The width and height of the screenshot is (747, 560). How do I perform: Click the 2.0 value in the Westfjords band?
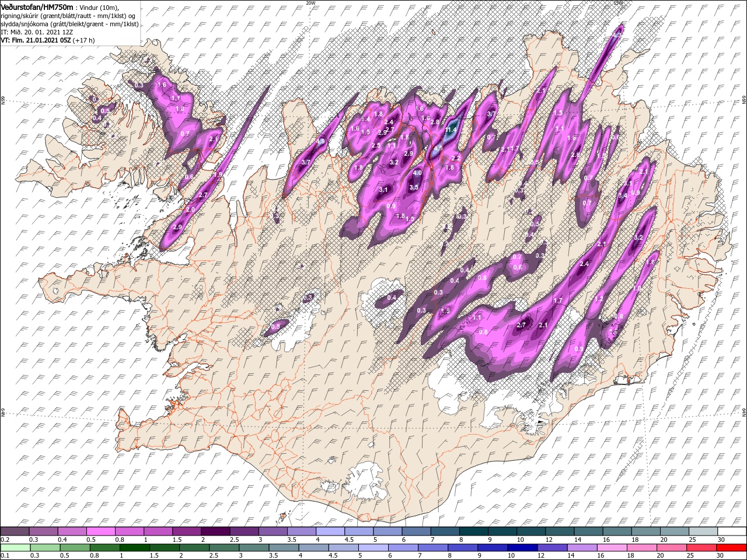coord(190,209)
